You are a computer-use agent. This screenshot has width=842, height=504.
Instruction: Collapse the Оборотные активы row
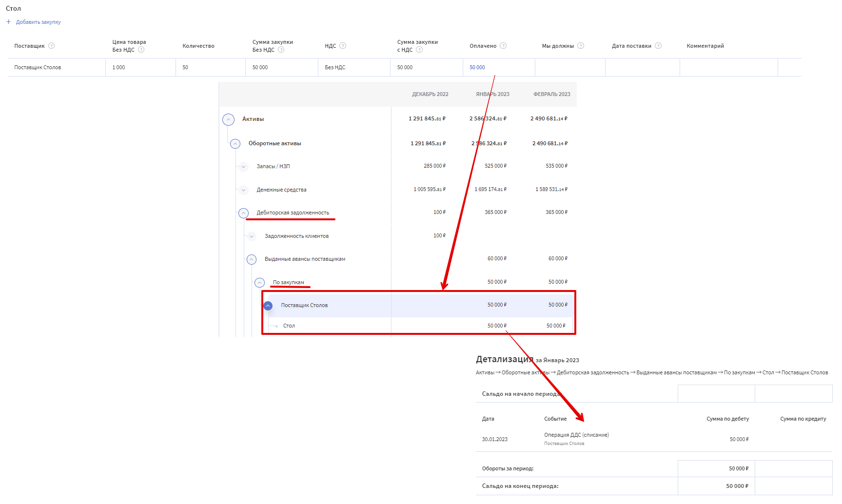coord(235,144)
